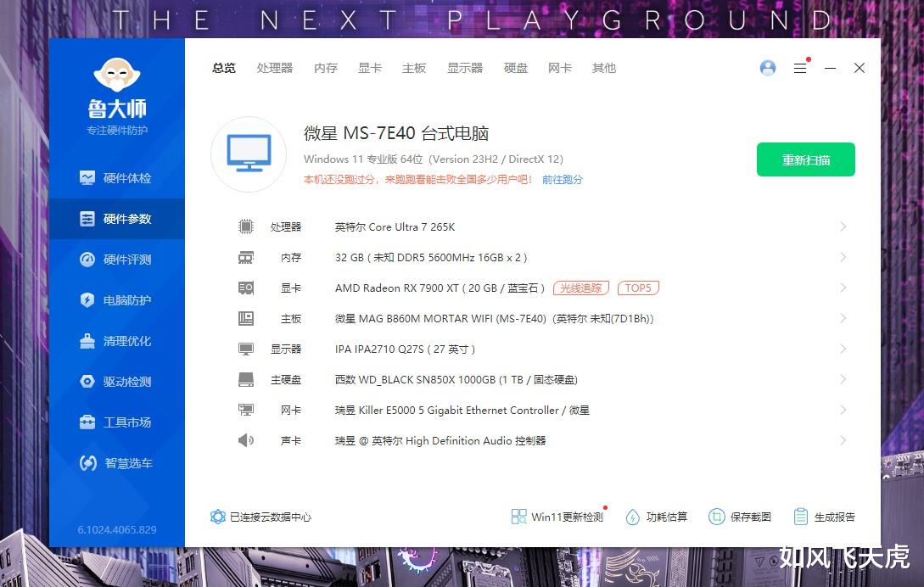Viewport: 924px width, 587px height.
Task: Click the 显示器 monitor row icon
Action: pos(246,349)
